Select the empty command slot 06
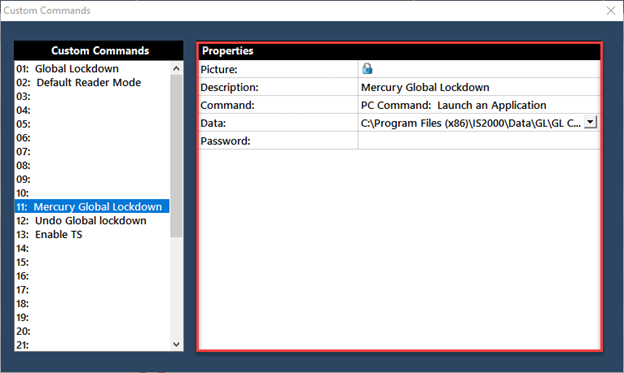 pos(92,138)
